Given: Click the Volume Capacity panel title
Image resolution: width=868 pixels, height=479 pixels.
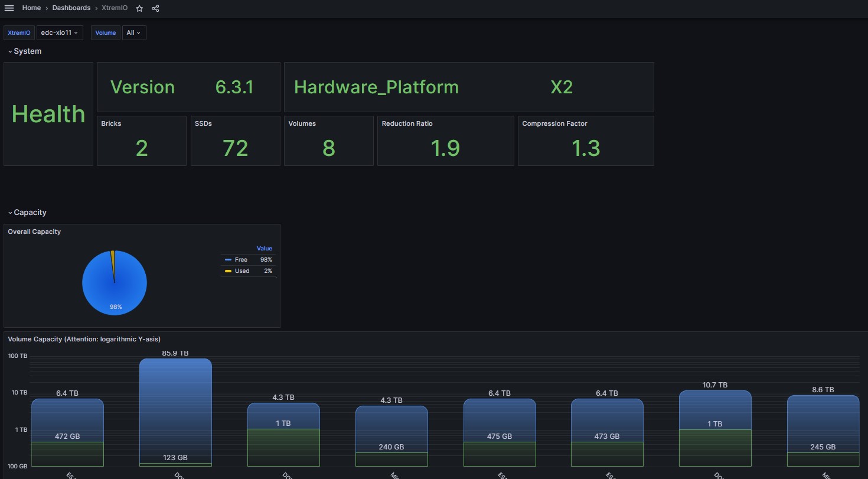Looking at the screenshot, I should click(x=84, y=340).
